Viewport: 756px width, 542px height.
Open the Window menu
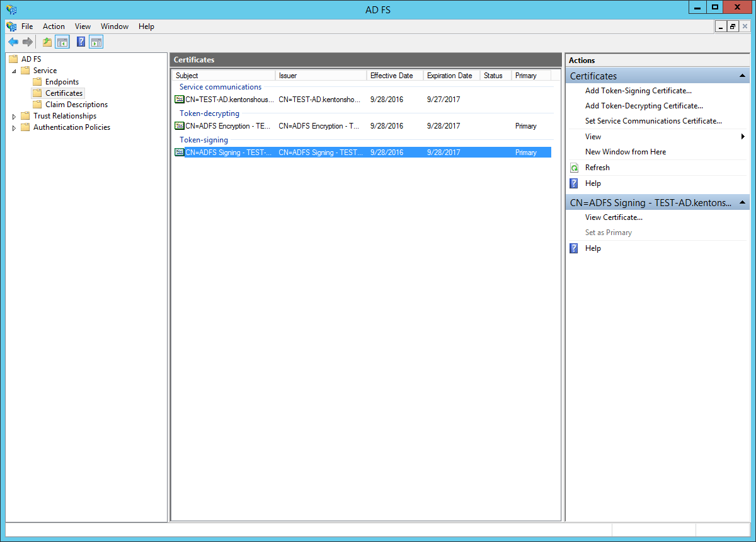(x=115, y=26)
